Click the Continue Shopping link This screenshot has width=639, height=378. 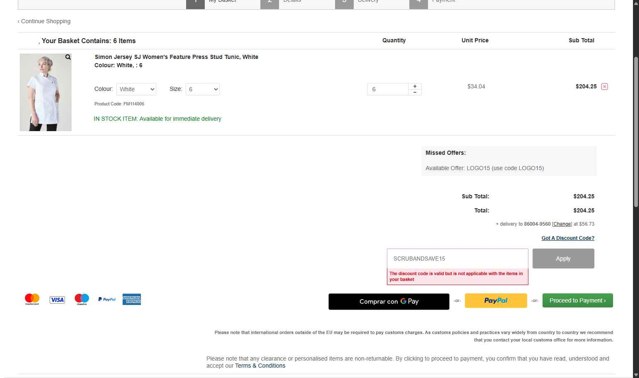click(x=44, y=21)
